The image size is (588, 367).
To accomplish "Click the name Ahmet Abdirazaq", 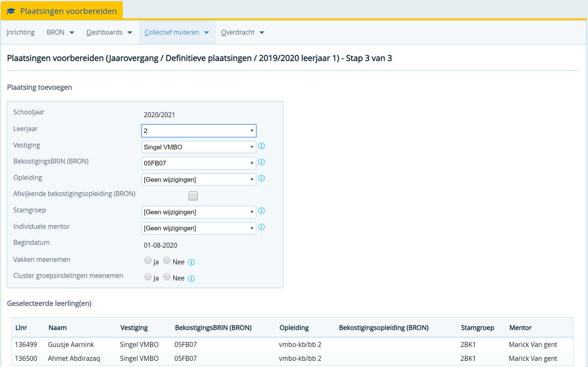I will pyautogui.click(x=74, y=359).
